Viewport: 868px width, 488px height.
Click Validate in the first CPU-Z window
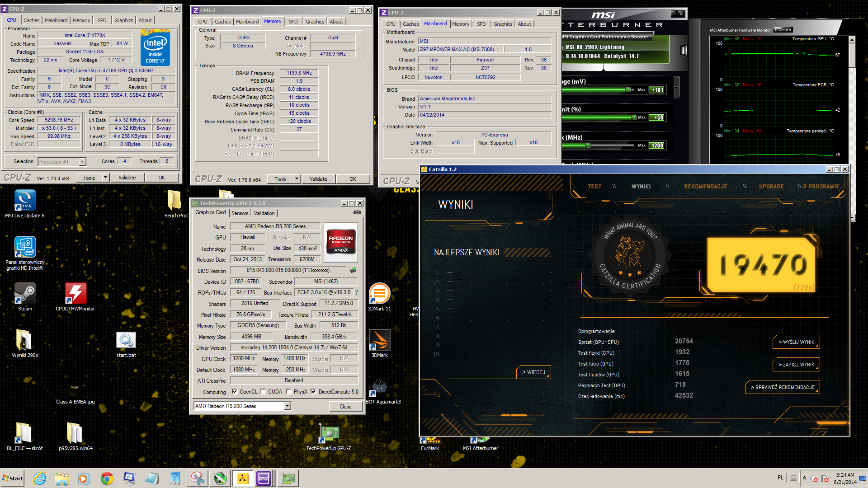pos(127,178)
